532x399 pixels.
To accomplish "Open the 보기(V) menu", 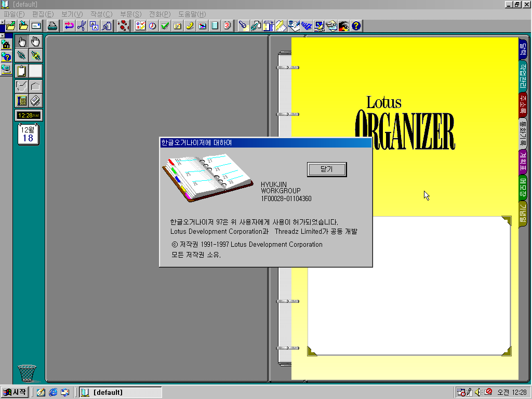I will click(72, 14).
